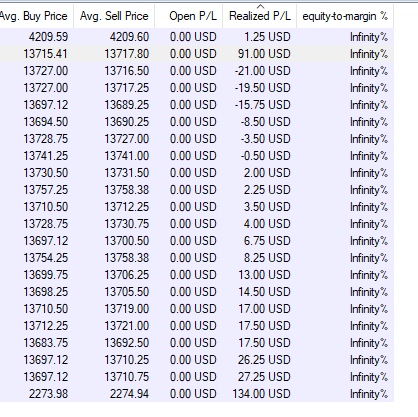Toggle the sort arrow above Realized P/L
This screenshot has width=418, height=417.
(x=260, y=6)
